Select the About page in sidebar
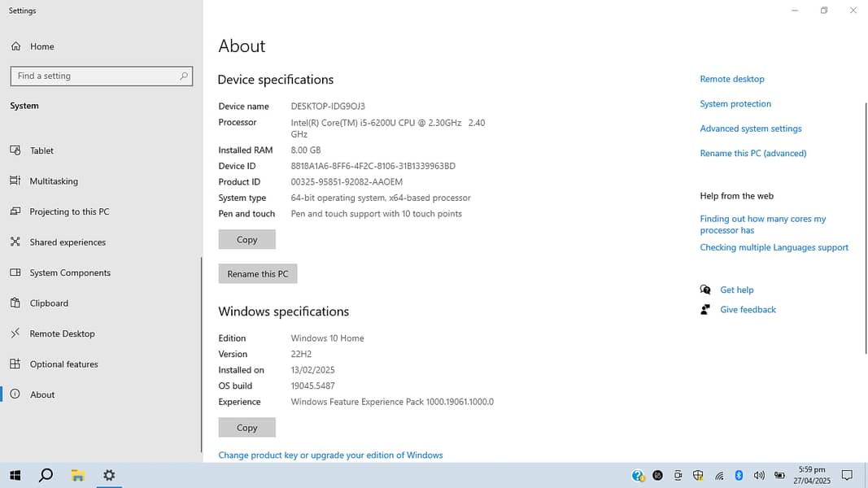This screenshot has height=488, width=868. click(33, 394)
